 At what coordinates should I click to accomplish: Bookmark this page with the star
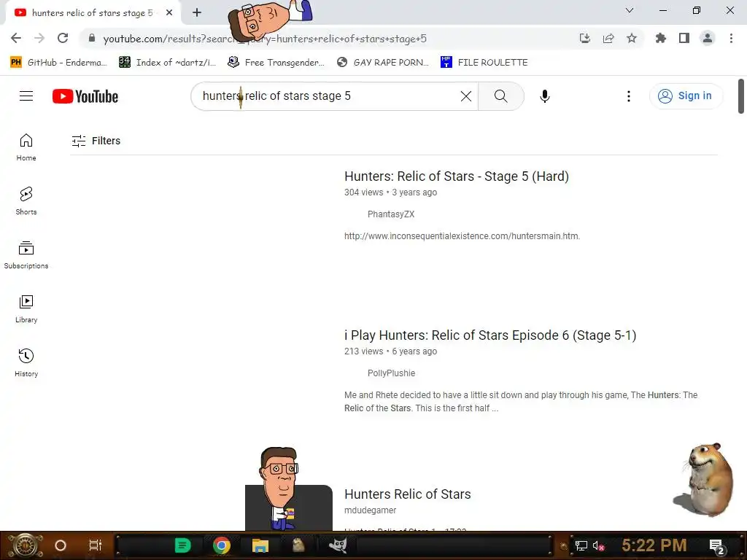tap(632, 38)
